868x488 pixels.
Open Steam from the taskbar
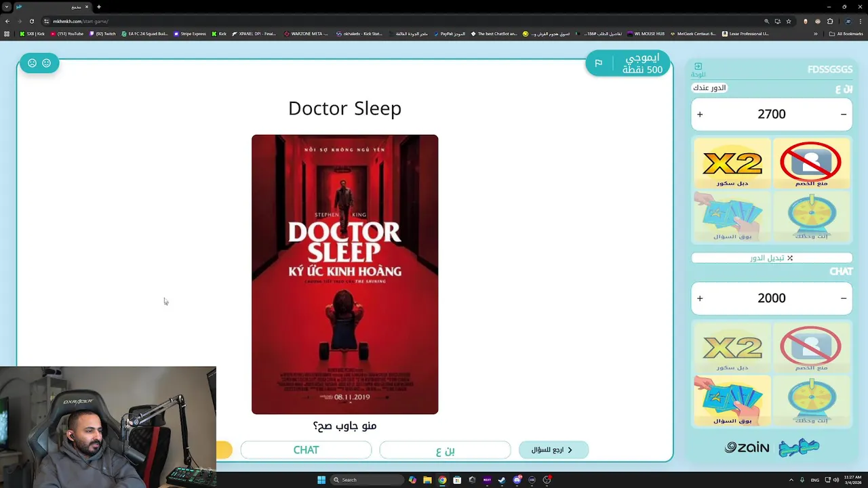[502, 480]
